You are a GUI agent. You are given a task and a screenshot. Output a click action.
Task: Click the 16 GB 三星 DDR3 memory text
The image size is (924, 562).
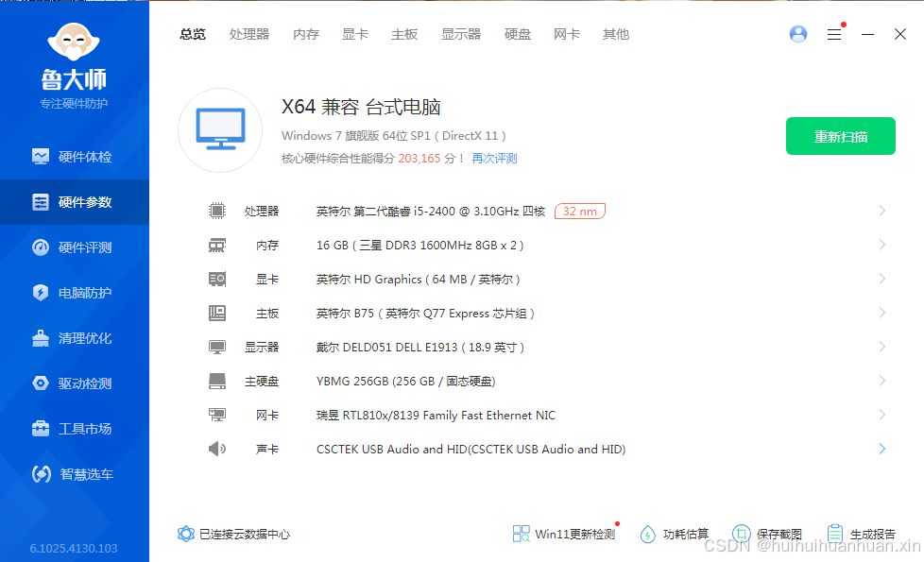(x=420, y=245)
